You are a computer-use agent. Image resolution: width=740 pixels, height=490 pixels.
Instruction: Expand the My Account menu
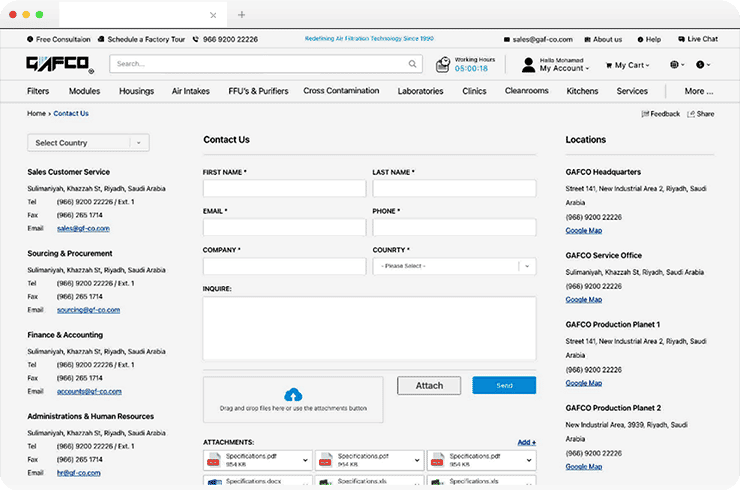564,68
